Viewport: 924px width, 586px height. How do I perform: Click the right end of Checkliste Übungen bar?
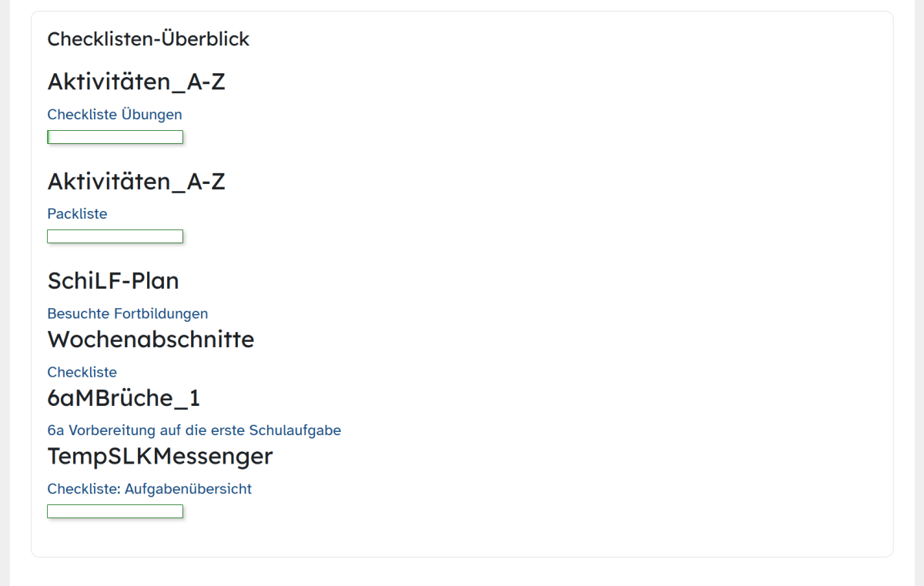click(179, 137)
